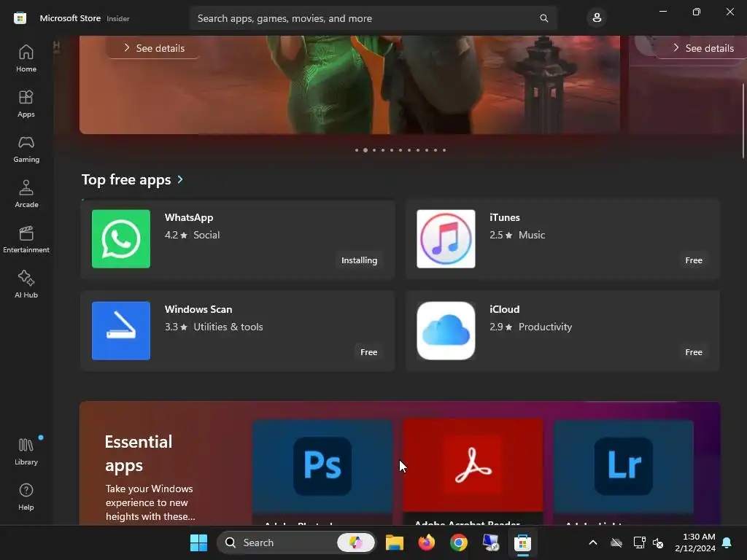
Task: Open the Copilot icon in taskbar search
Action: click(356, 542)
